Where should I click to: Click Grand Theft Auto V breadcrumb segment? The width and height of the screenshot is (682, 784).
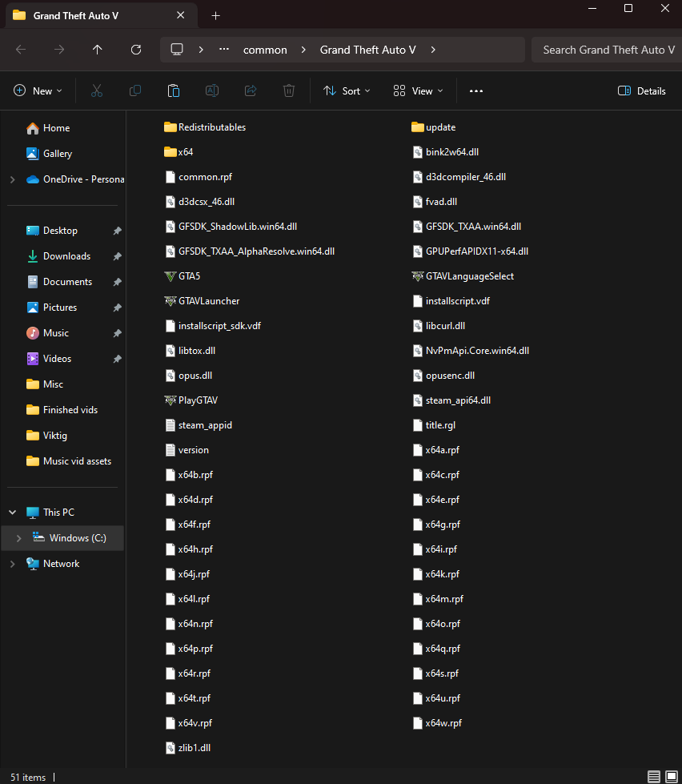(367, 50)
